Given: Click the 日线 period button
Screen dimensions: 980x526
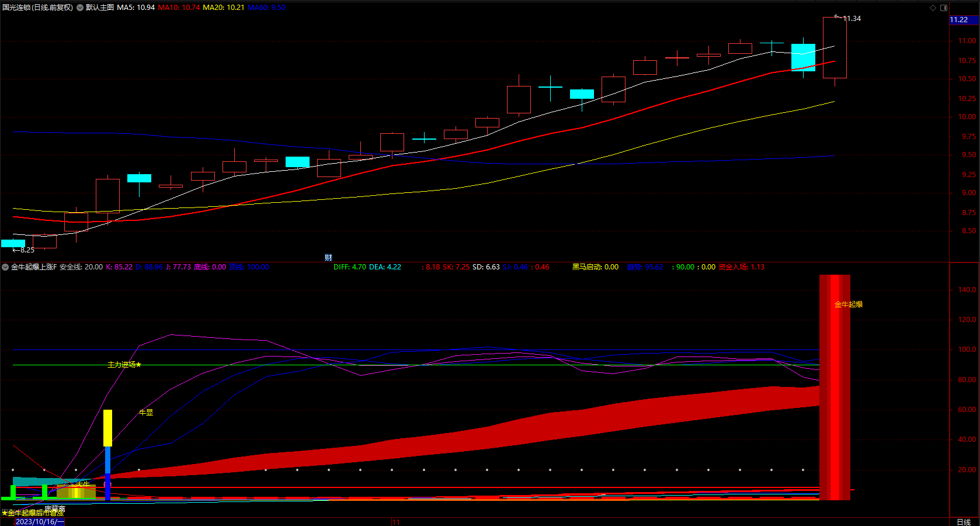Looking at the screenshot, I should pos(964,522).
